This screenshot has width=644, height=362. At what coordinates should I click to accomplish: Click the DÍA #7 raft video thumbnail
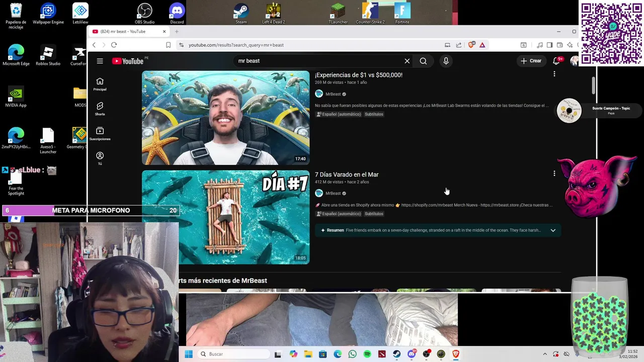[225, 217]
